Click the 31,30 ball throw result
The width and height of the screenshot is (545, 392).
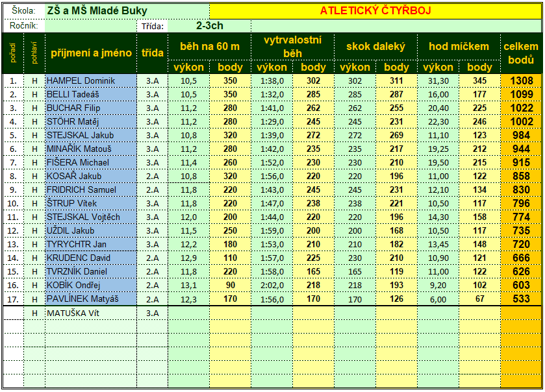[x=438, y=81]
